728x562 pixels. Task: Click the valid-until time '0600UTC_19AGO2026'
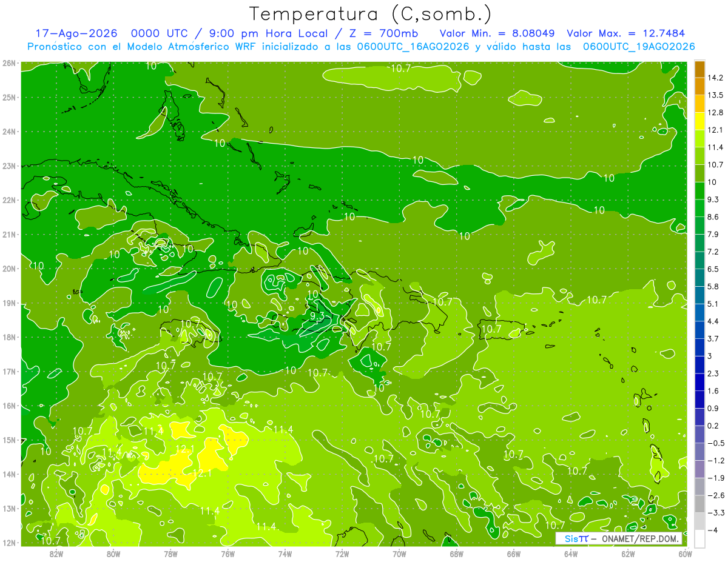[x=638, y=47]
